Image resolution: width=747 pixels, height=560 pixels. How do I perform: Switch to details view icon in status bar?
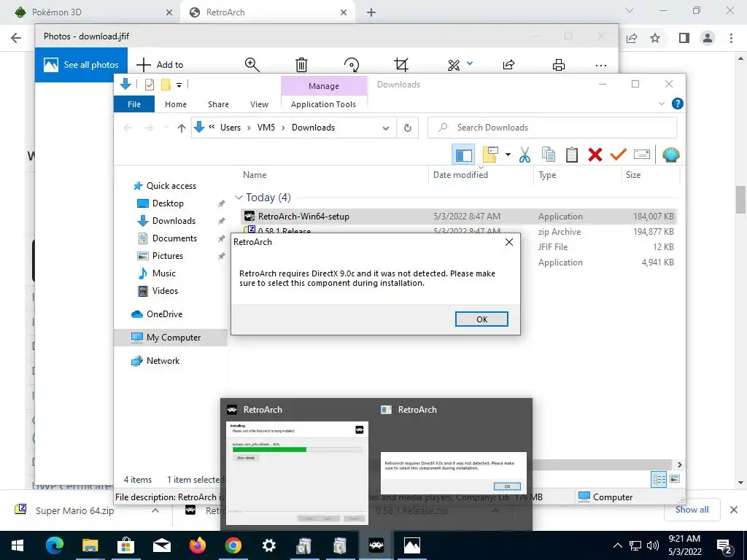pyautogui.click(x=659, y=479)
